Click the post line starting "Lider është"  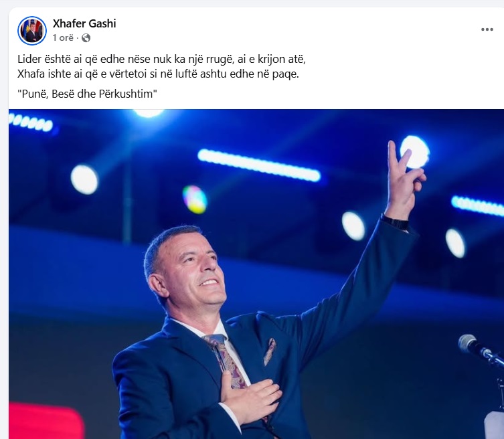(161, 59)
